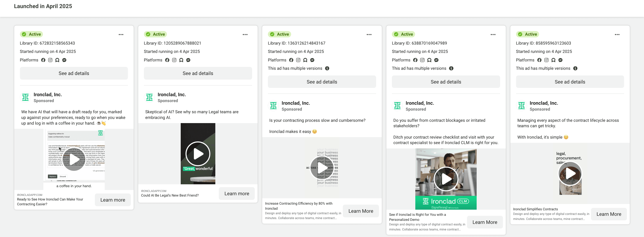The width and height of the screenshot is (644, 237).
Task: Open Ironclad logo avatar on Skeptical of AI ad
Action: point(149,97)
